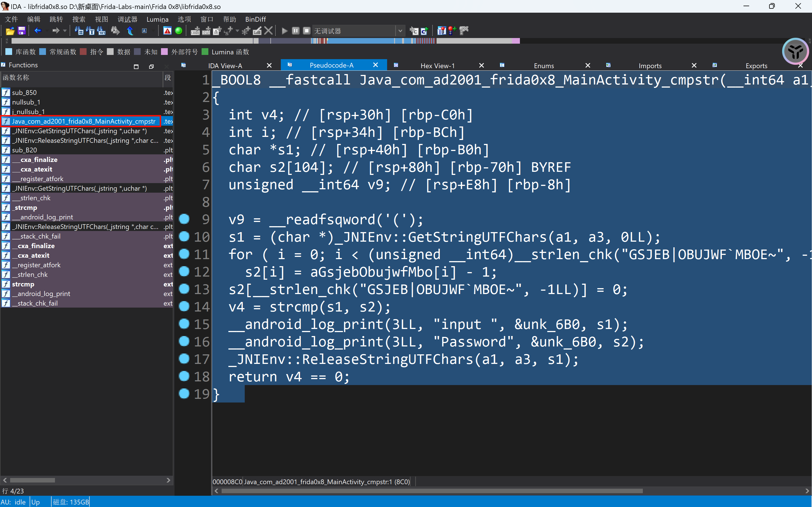Click the red warning triangle toolbar icon
The image size is (812, 507).
pos(167,31)
